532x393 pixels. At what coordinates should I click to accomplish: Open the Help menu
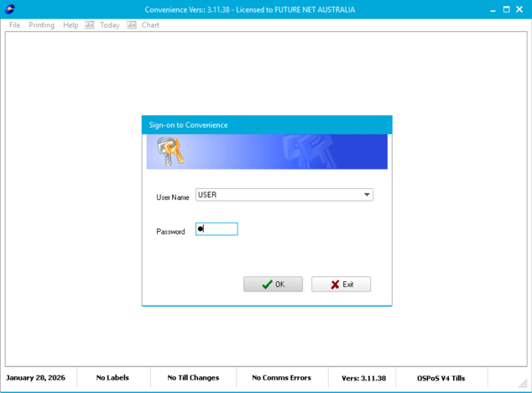pos(70,25)
